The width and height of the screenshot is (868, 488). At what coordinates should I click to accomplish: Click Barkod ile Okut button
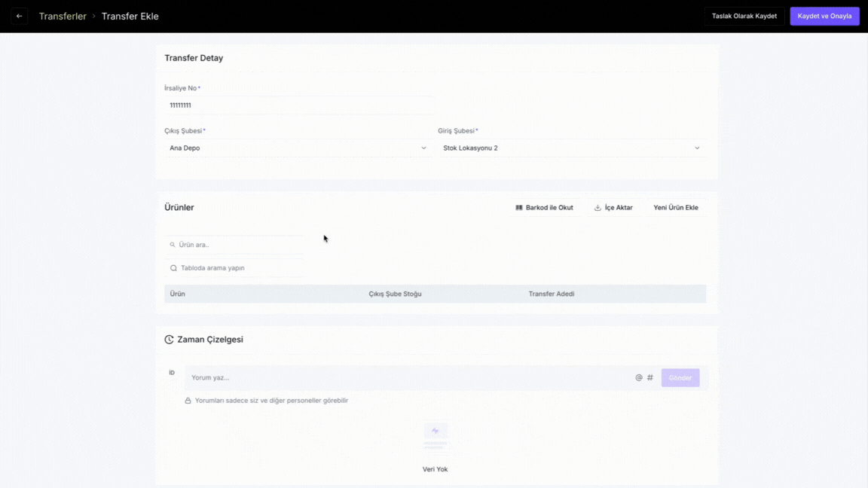(544, 208)
